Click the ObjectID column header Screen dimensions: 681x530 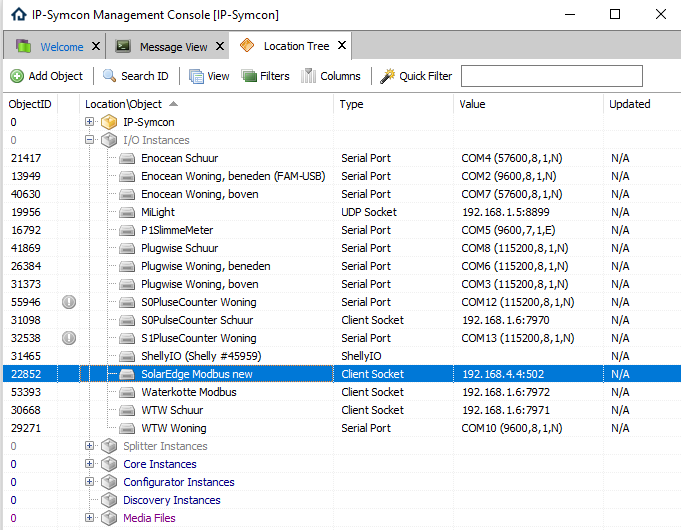(x=30, y=104)
